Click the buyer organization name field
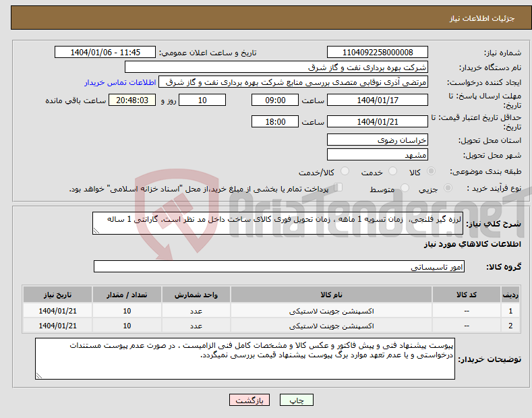The image size is (532, 418). [276, 67]
